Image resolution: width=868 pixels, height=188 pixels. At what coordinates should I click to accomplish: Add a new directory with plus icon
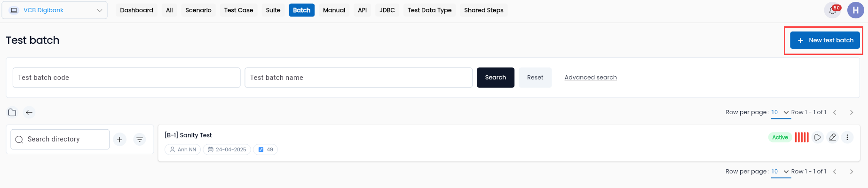click(x=120, y=140)
